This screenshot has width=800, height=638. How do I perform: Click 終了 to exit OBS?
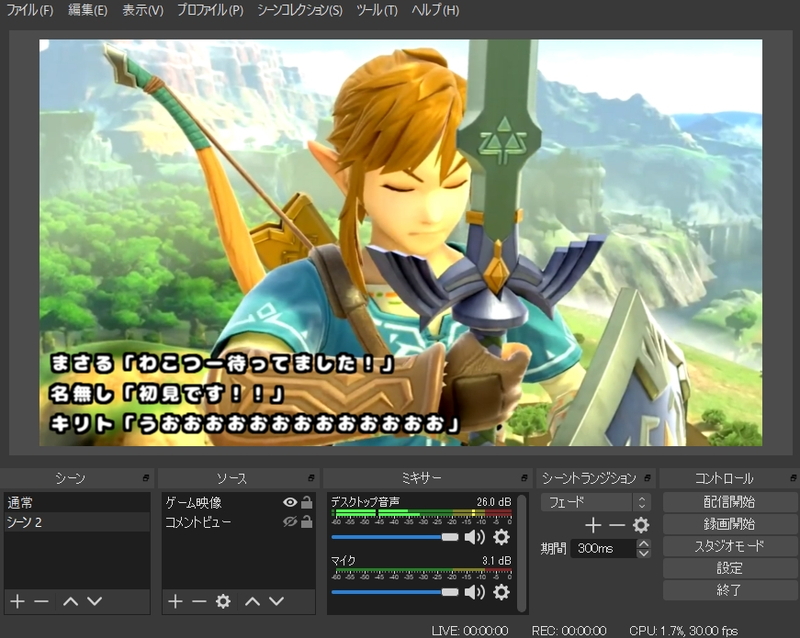[730, 591]
